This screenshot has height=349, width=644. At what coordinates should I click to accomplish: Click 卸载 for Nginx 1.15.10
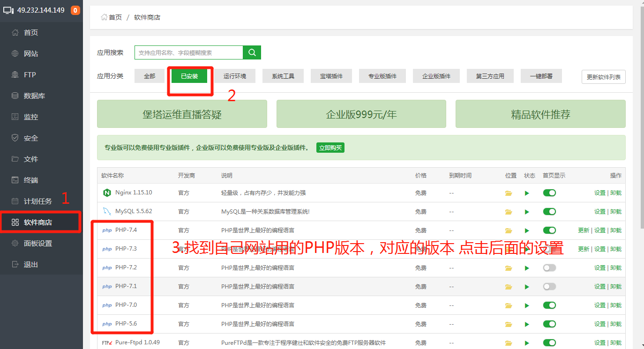point(616,193)
